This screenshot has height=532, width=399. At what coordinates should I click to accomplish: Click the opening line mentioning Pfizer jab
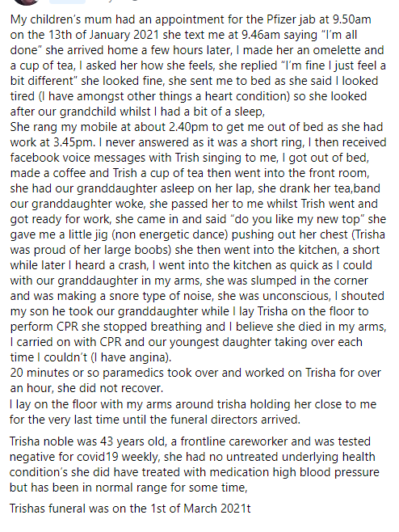191,19
